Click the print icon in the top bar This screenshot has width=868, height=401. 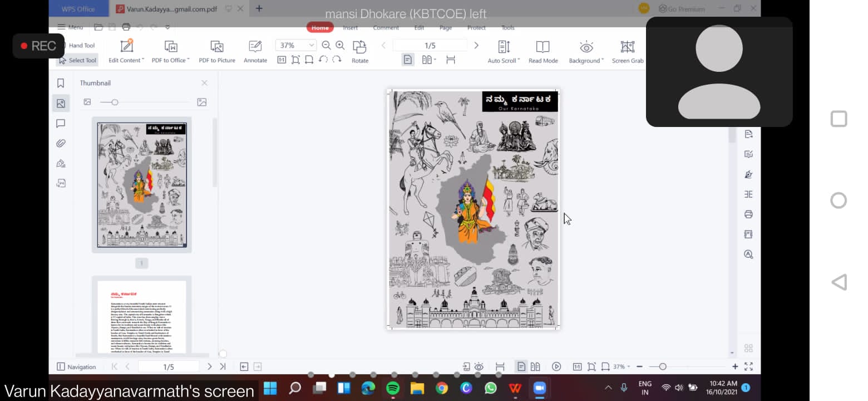126,27
